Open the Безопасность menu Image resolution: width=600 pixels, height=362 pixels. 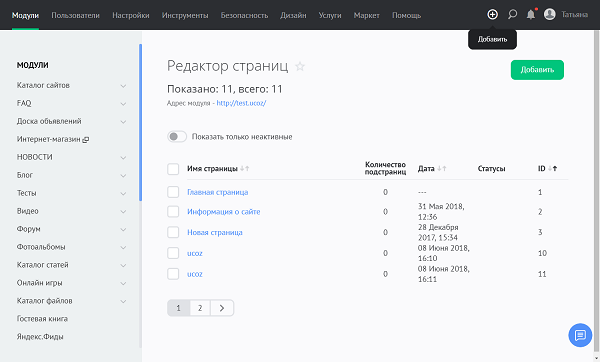244,15
